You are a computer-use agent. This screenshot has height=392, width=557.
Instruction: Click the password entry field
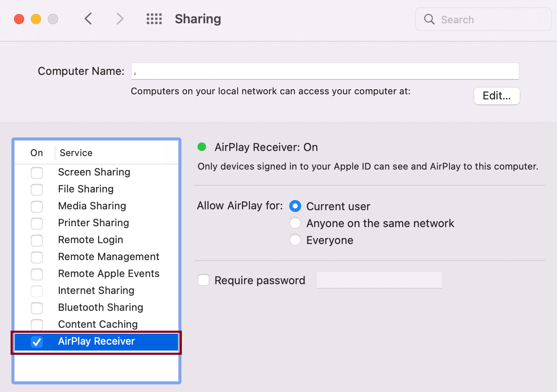[x=379, y=280]
